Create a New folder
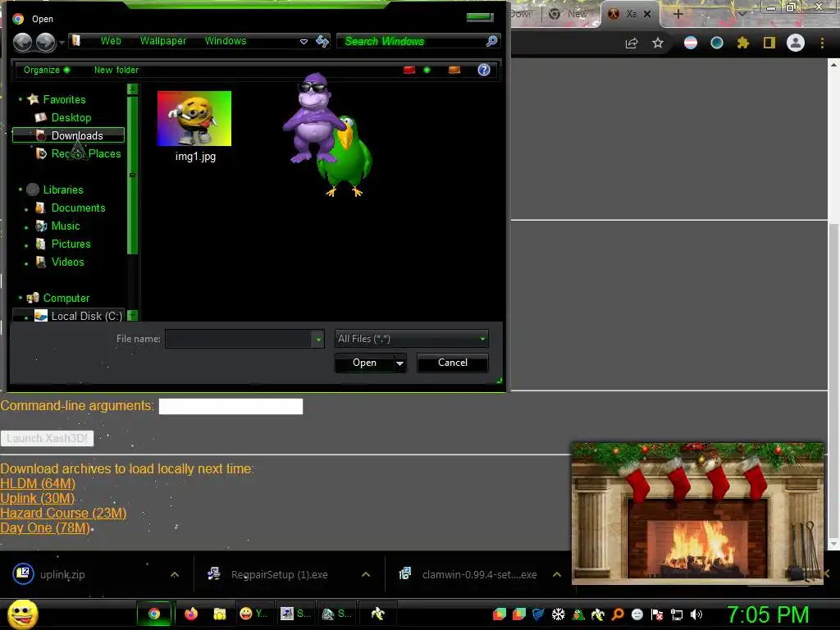 (x=116, y=70)
